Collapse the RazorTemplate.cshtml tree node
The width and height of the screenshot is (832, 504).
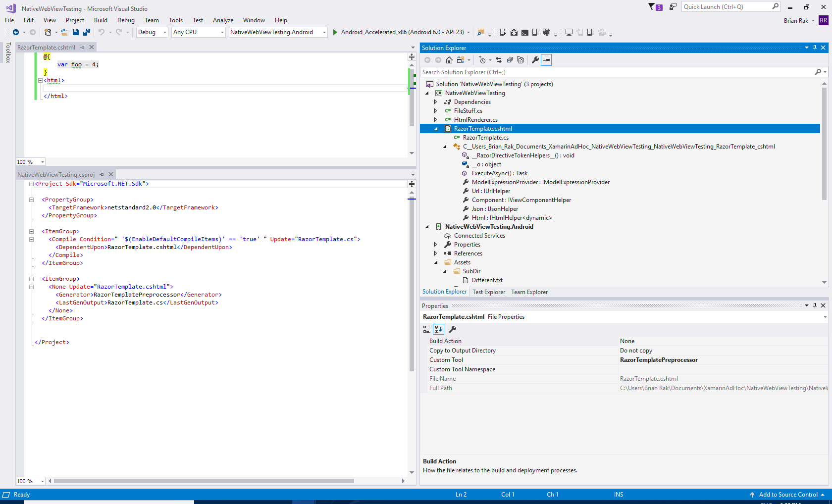[x=436, y=129]
